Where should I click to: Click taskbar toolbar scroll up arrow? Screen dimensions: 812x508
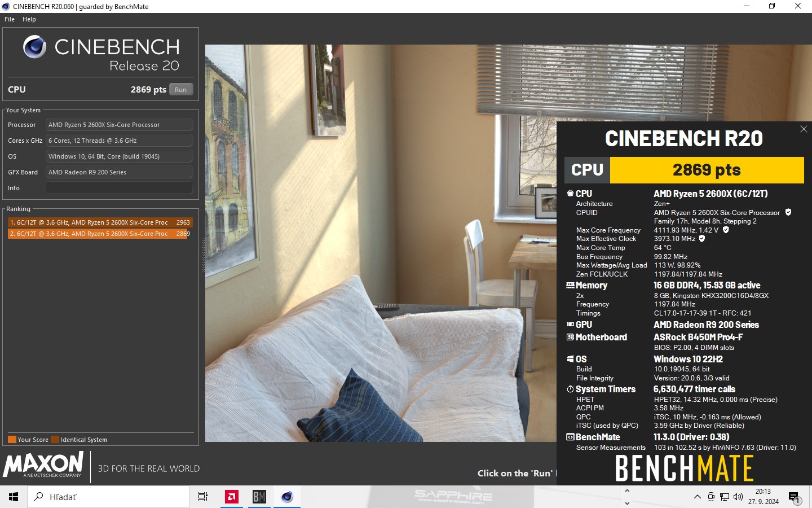[x=627, y=491]
